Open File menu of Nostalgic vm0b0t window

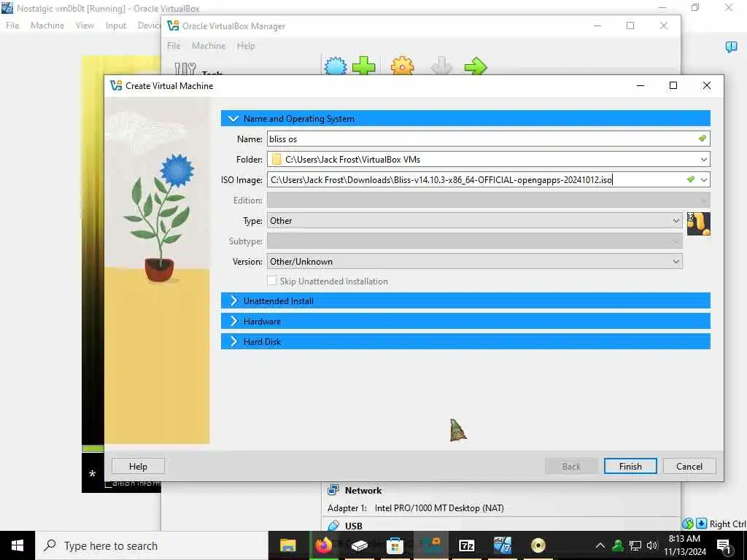[x=12, y=26]
